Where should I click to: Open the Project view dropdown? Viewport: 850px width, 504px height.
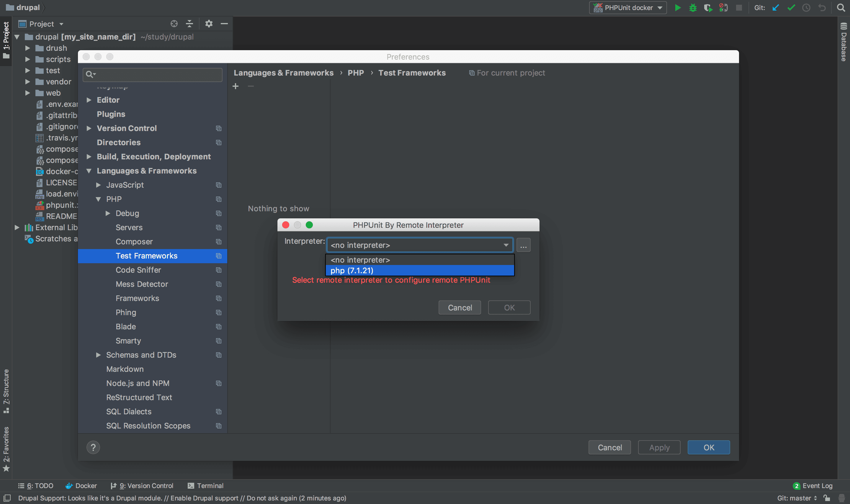pos(41,24)
